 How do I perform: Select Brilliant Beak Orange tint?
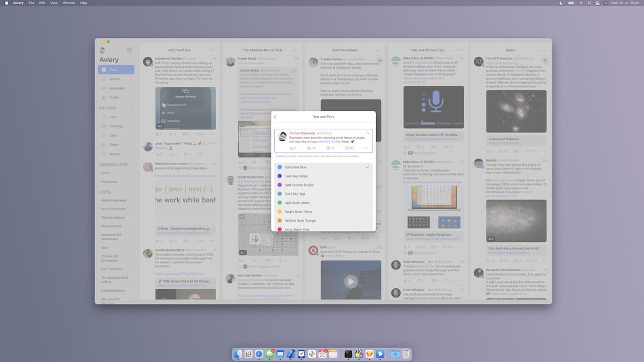click(x=323, y=220)
